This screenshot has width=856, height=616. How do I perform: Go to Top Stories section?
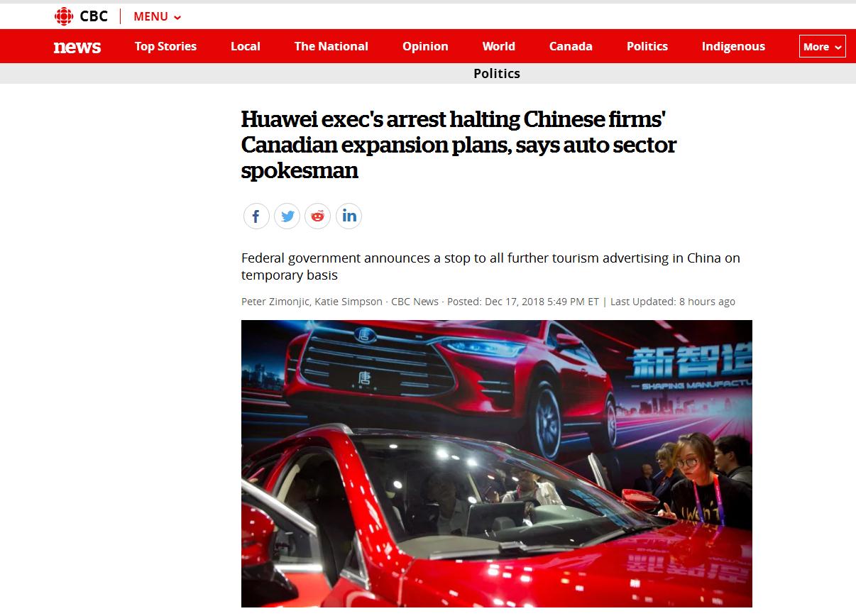click(x=165, y=46)
